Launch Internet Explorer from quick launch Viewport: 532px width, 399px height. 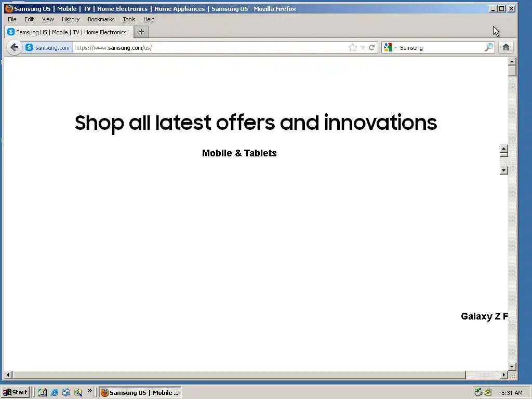coord(54,392)
